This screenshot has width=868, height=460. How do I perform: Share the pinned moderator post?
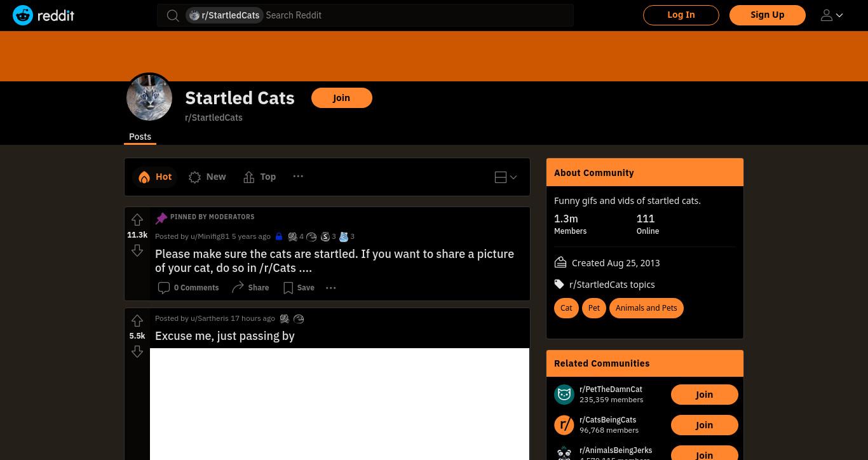coord(250,288)
